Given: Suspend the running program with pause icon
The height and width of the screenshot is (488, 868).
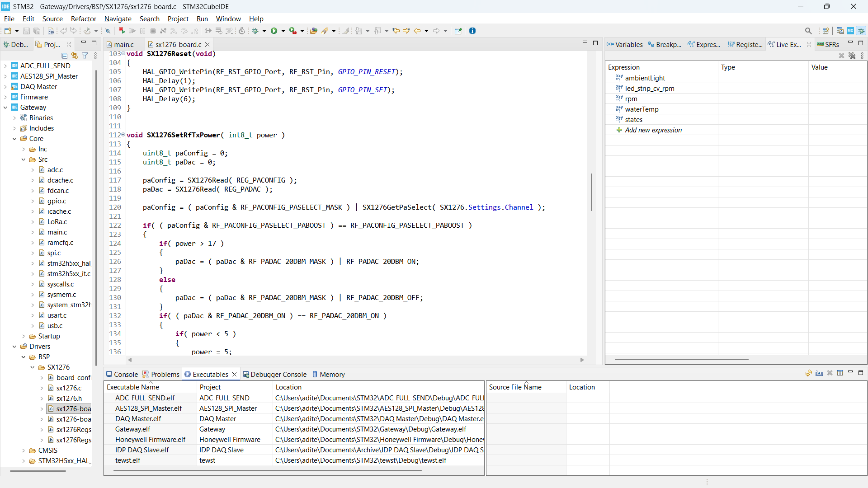Looking at the screenshot, I should click(x=142, y=31).
